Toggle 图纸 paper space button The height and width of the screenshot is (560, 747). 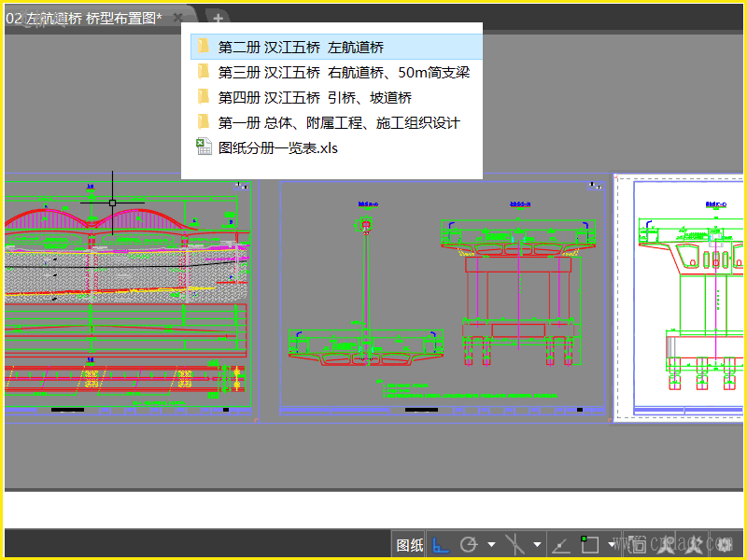point(409,544)
